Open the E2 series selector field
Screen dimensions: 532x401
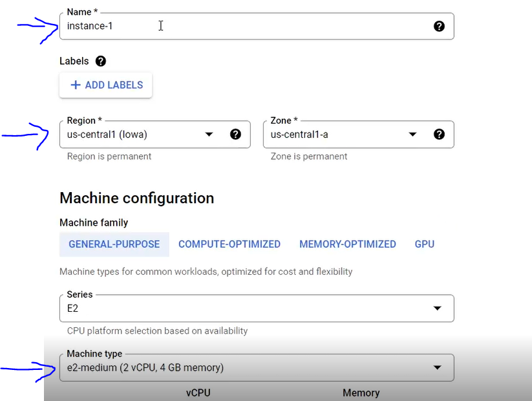(257, 309)
